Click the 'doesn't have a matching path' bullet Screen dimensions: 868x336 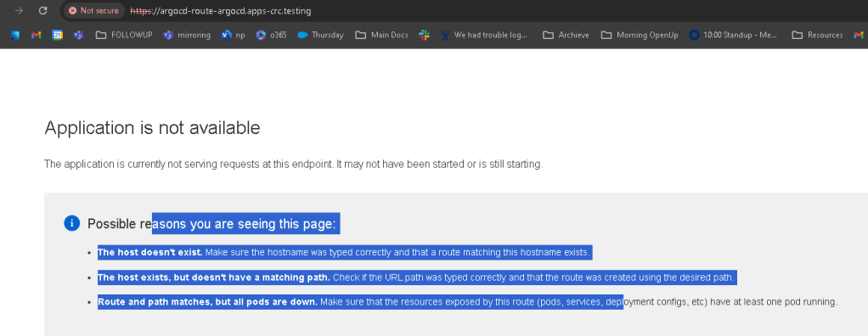click(x=416, y=277)
